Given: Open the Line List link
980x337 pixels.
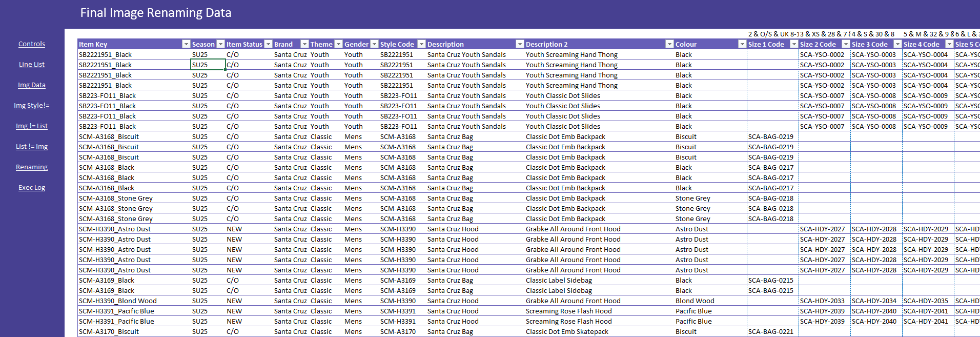Looking at the screenshot, I should pos(32,65).
